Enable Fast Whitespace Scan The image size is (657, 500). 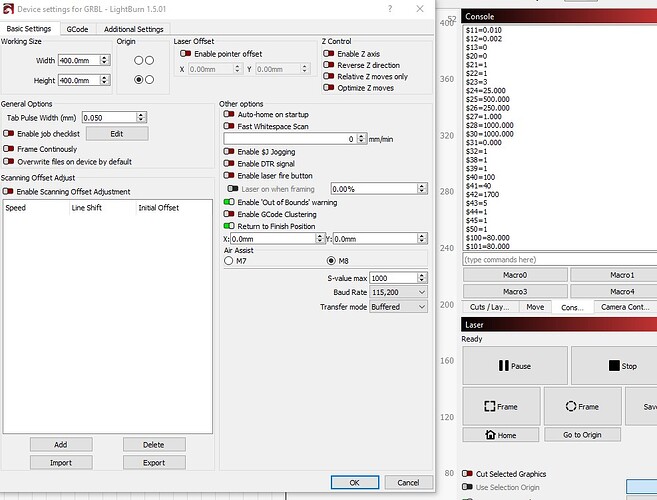(x=229, y=126)
